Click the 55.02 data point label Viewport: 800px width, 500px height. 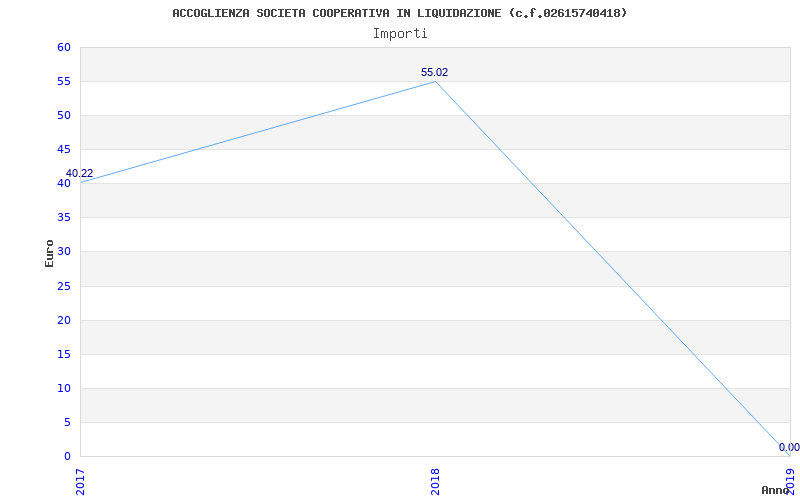(x=434, y=72)
